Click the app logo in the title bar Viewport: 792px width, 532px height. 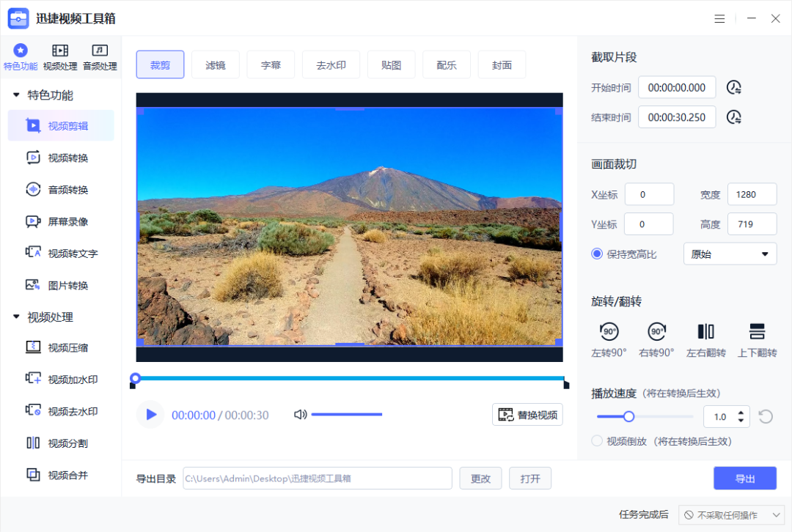(18, 18)
